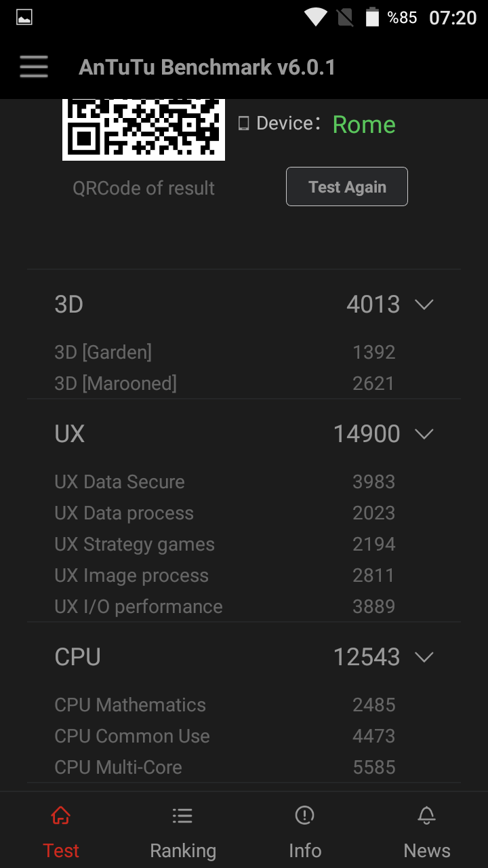Screen dimensions: 488x868
Task: Tap the Test home icon
Action: point(61,815)
